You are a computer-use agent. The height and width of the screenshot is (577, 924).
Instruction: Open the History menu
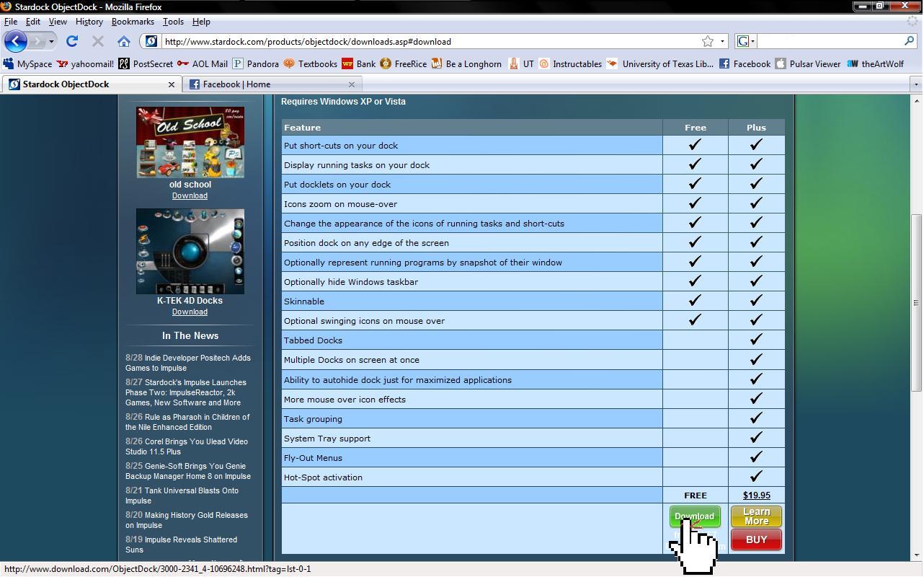coord(89,22)
